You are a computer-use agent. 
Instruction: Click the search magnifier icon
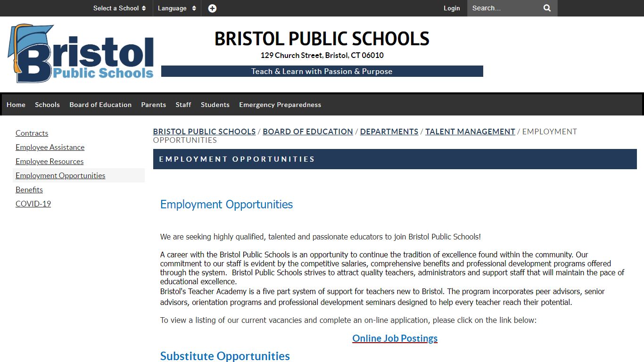point(547,8)
